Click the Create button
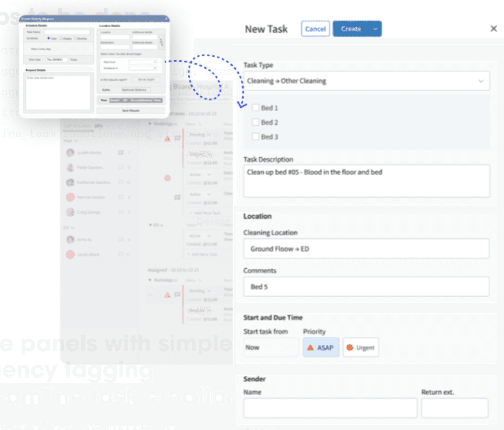This screenshot has width=504, height=430. click(351, 29)
